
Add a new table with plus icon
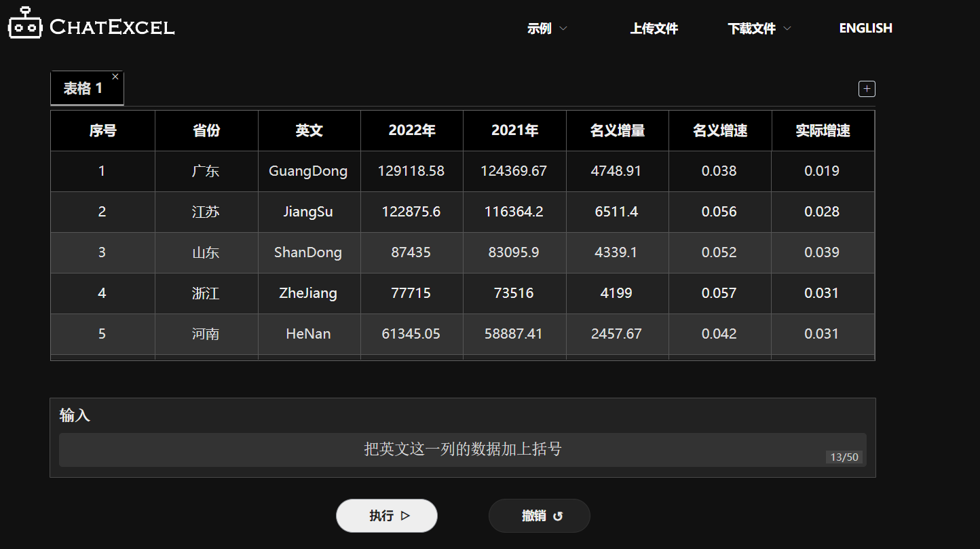click(x=867, y=89)
